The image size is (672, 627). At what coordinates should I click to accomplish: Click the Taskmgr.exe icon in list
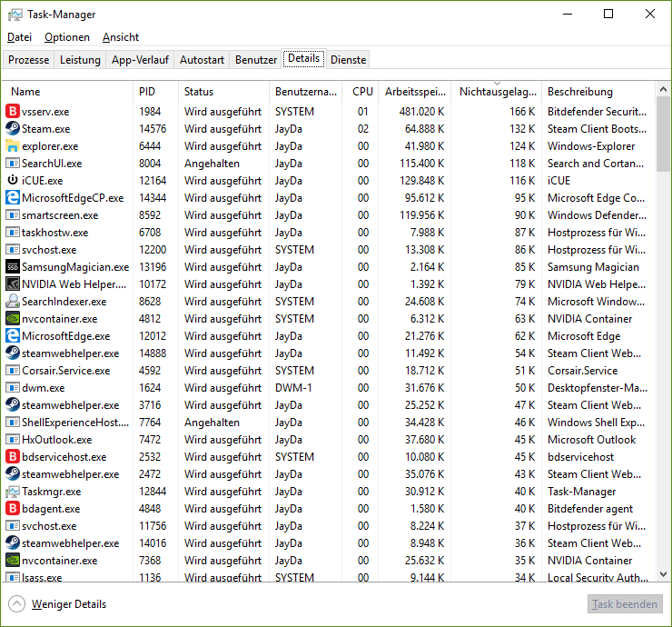tap(13, 492)
